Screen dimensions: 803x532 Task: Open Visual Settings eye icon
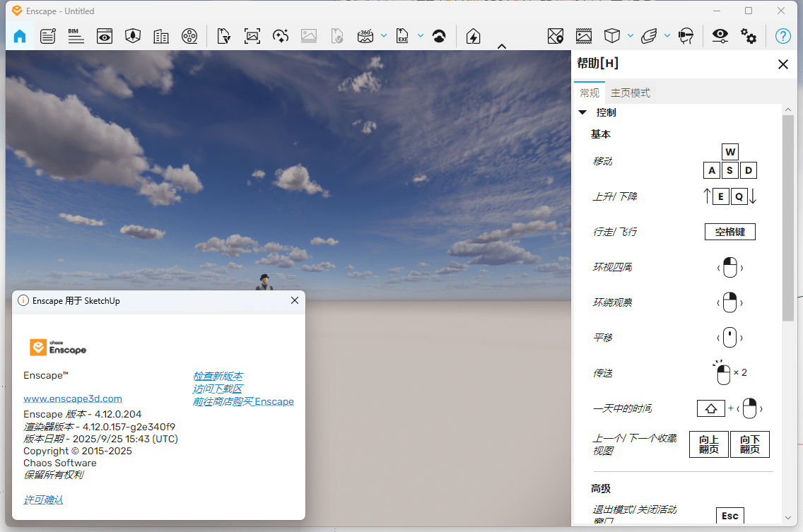[720, 36]
